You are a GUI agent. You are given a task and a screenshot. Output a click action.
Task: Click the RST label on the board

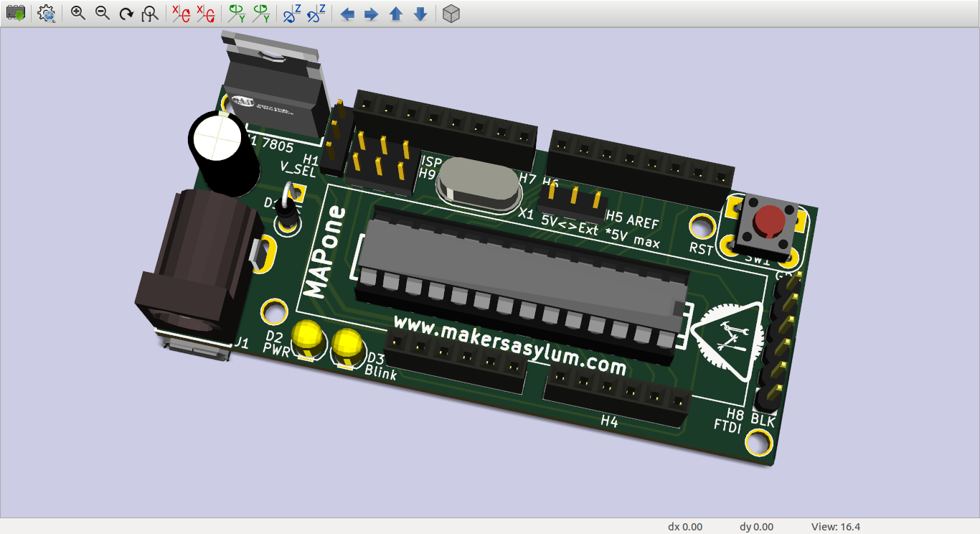point(701,249)
